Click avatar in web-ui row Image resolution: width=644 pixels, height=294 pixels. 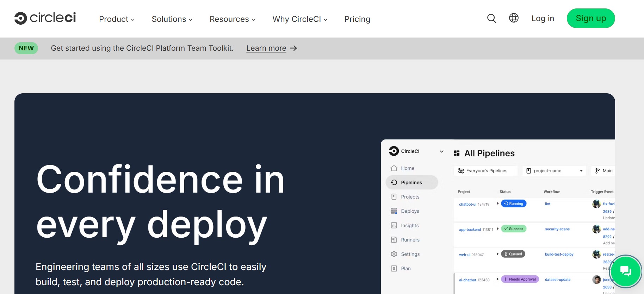[596, 254]
